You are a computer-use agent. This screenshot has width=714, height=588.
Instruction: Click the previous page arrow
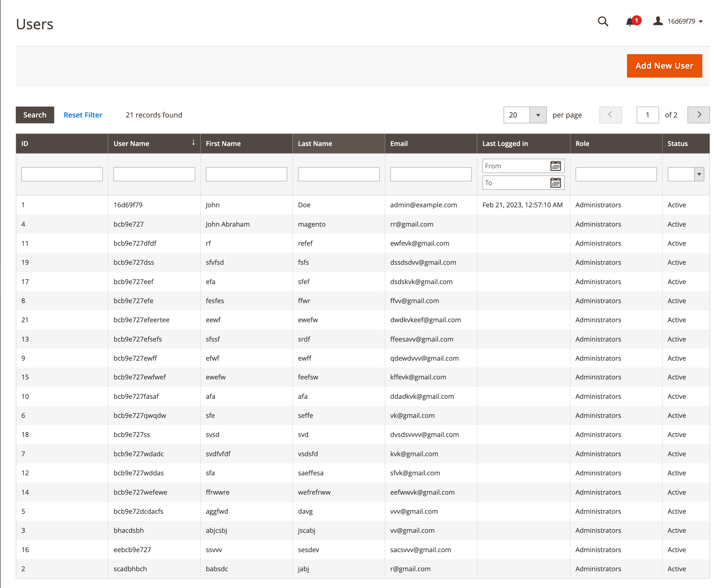coord(610,115)
